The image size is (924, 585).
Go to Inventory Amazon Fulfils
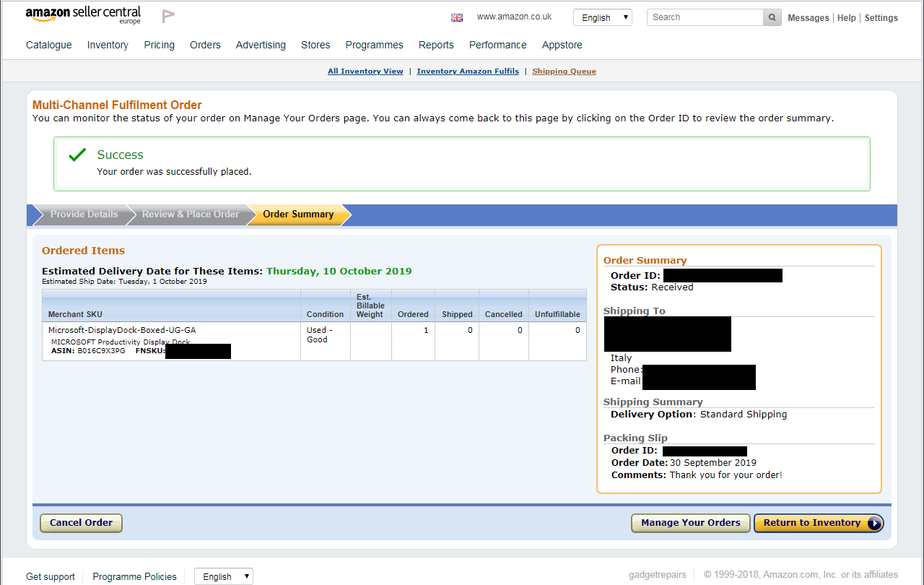468,71
